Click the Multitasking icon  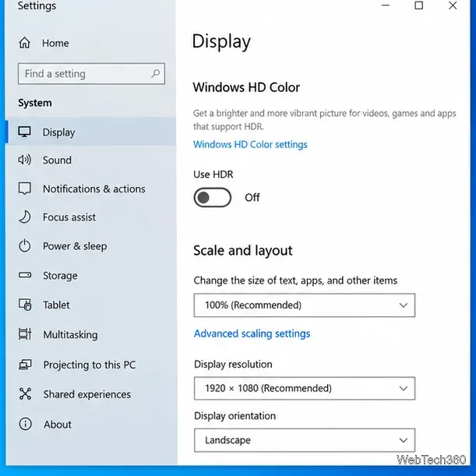pyautogui.click(x=25, y=334)
